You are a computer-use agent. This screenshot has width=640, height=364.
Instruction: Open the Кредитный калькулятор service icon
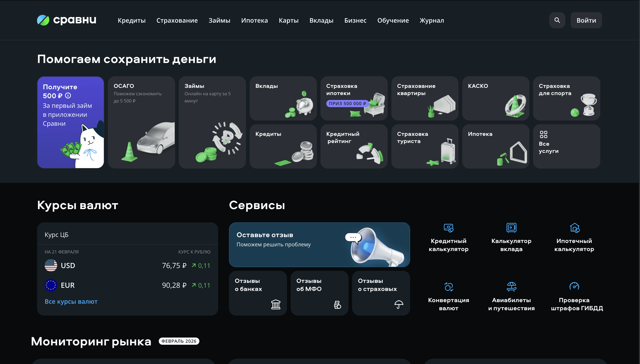point(448,228)
